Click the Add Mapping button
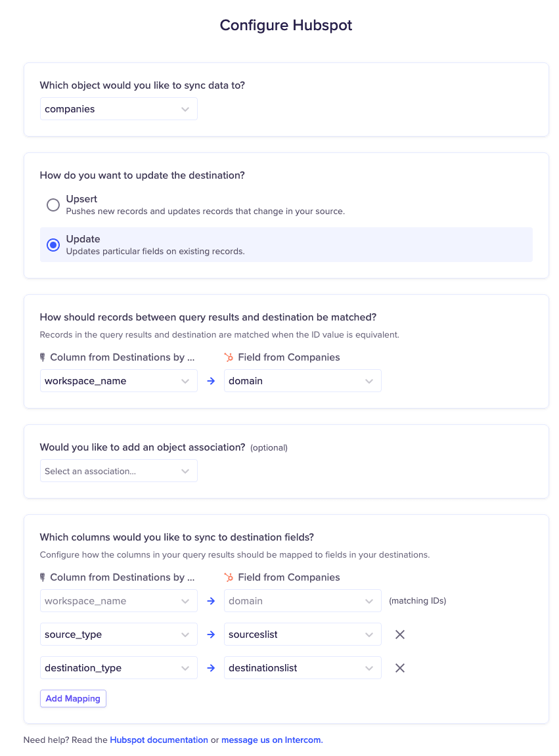This screenshot has width=559, height=756. [x=73, y=698]
